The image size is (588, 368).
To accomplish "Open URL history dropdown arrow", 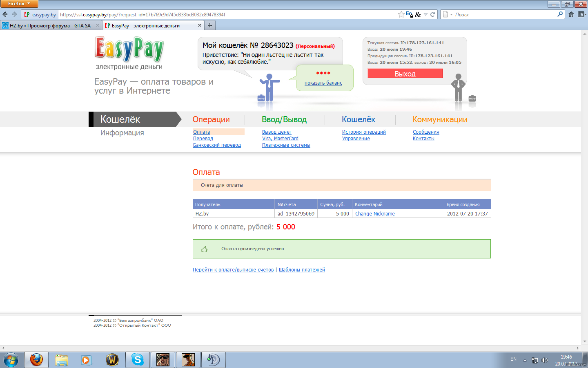I will tap(425, 14).
